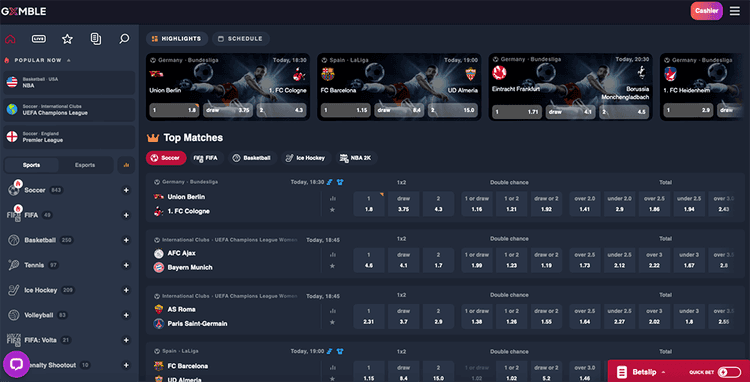The width and height of the screenshot is (750, 382).
Task: Expand the FIFA category with plus
Action: (126, 215)
